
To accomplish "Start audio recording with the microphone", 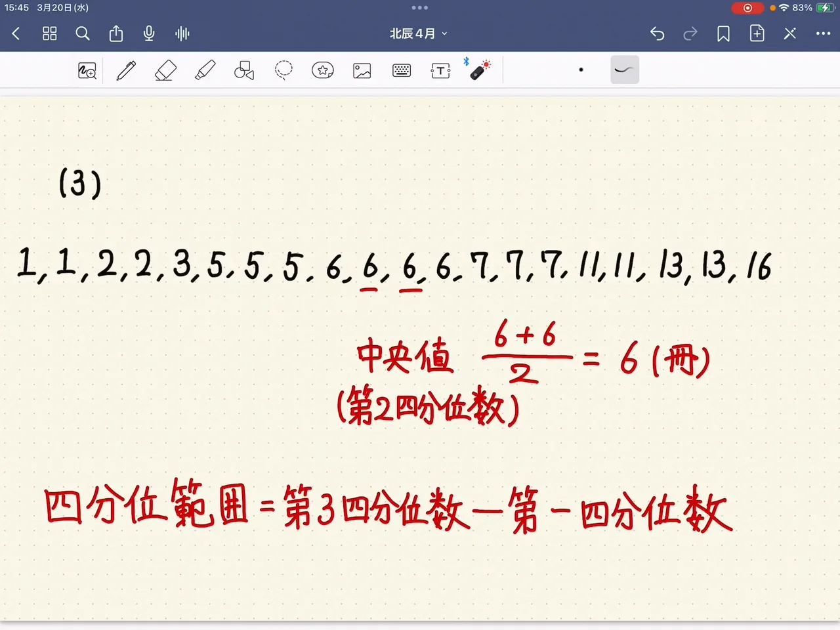I will click(149, 33).
